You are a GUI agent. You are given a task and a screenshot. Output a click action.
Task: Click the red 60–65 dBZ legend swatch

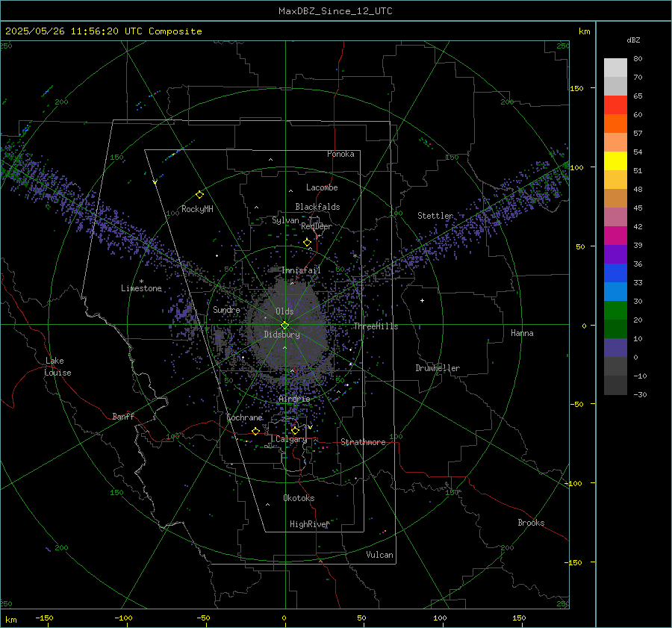point(615,105)
